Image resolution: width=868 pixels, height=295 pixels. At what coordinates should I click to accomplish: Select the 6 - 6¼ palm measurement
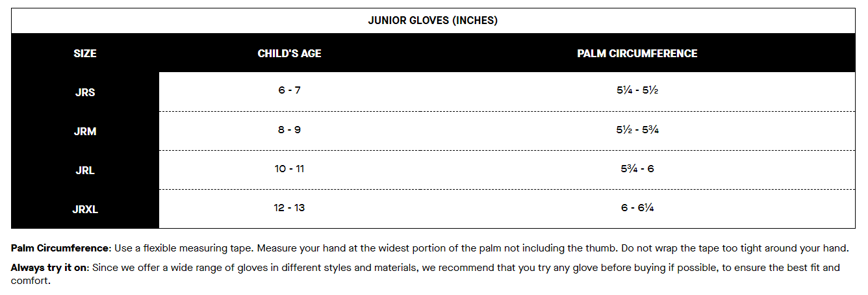coord(637,208)
